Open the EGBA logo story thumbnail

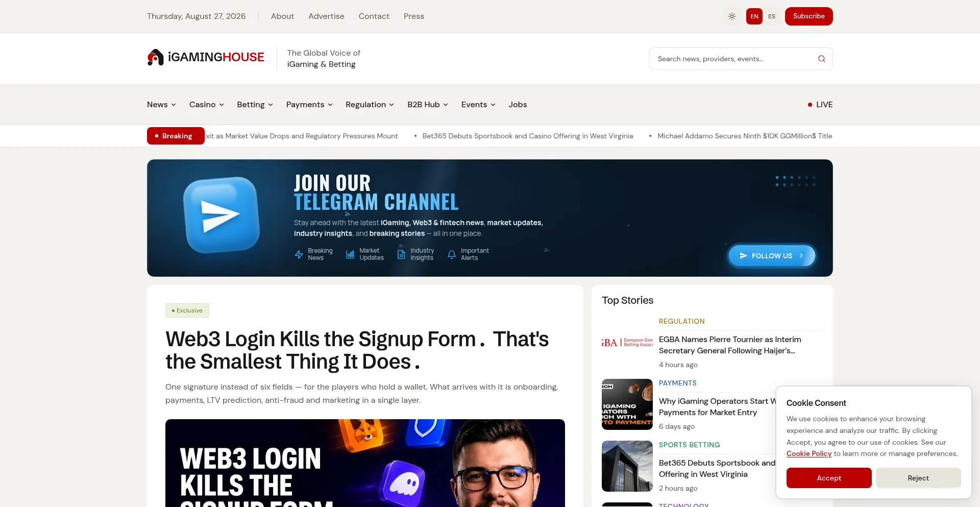click(x=627, y=343)
